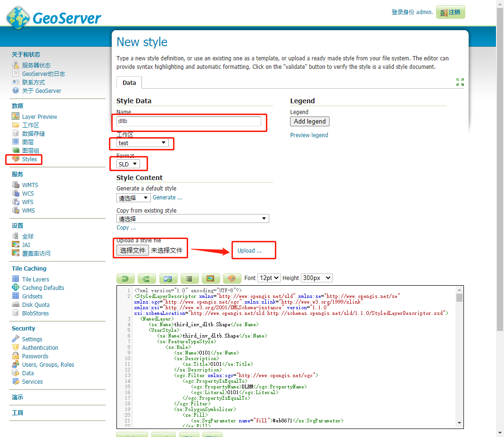The height and width of the screenshot is (437, 504).
Task: Click the undo button in editor toolbar
Action: 125,278
